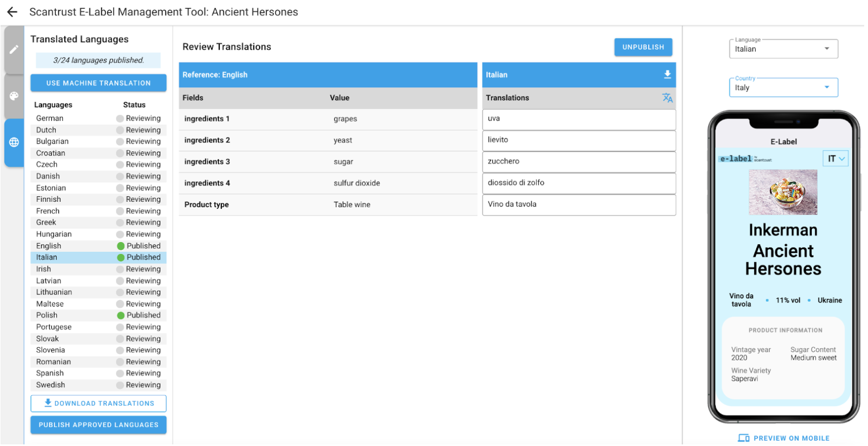This screenshot has height=446, width=868.
Task: Click the green Published dot for Polish
Action: click(x=121, y=316)
